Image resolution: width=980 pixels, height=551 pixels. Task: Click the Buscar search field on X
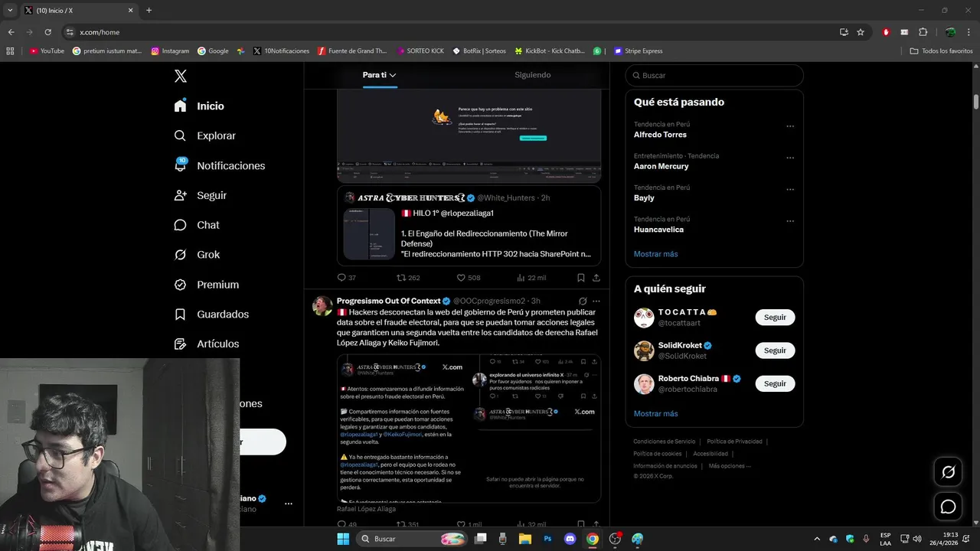[x=714, y=75]
